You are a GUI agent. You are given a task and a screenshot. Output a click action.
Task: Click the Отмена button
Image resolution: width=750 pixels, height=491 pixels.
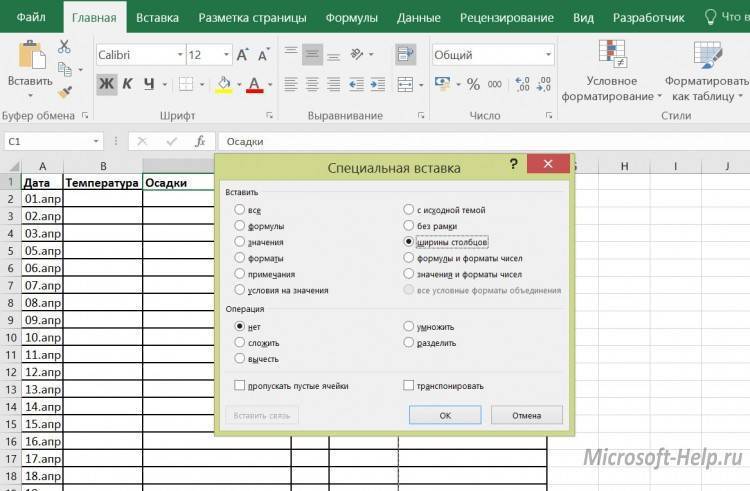tap(526, 415)
